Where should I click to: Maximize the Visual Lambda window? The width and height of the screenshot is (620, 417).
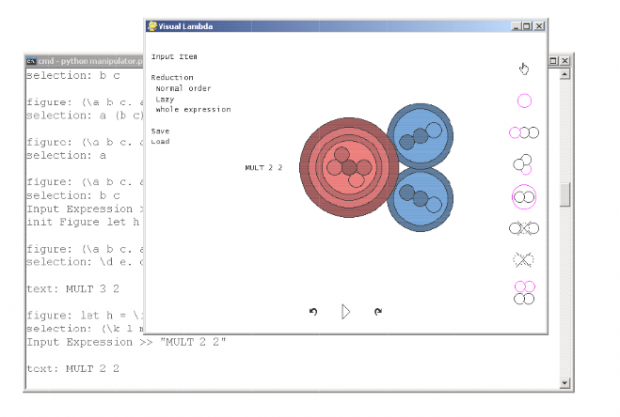tap(527, 26)
